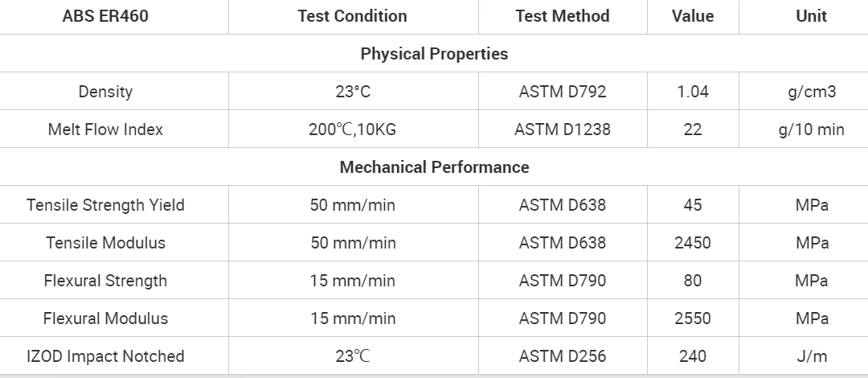Select the ASTM D256 cell
Viewport: 868px width, 378px height.
click(563, 355)
